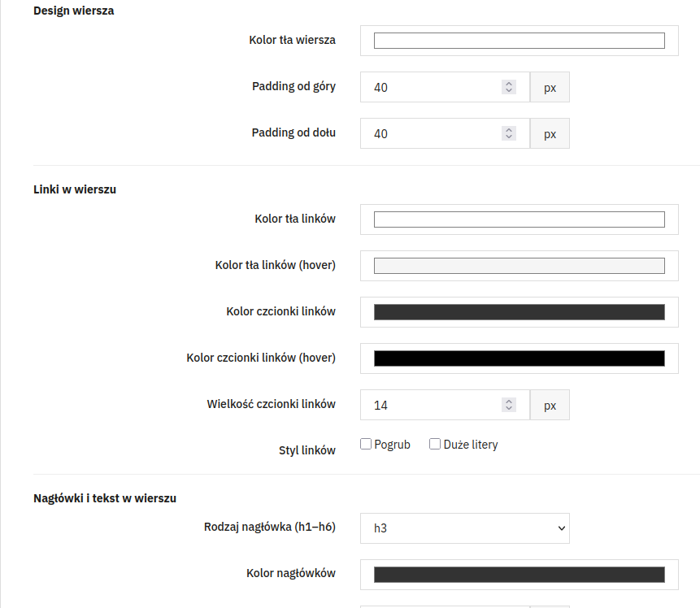This screenshot has height=608, width=700.
Task: Open the Kolor czcionki linków (hover) swatch
Action: coord(520,358)
